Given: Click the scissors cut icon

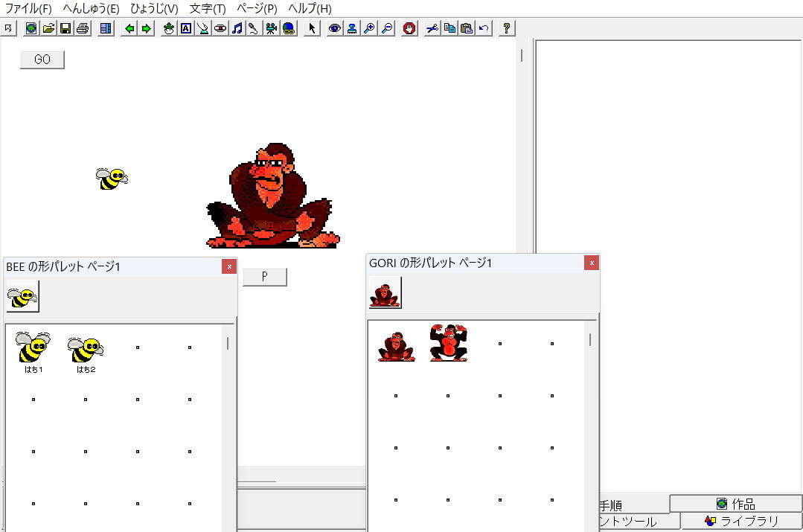Looking at the screenshot, I should (x=432, y=29).
